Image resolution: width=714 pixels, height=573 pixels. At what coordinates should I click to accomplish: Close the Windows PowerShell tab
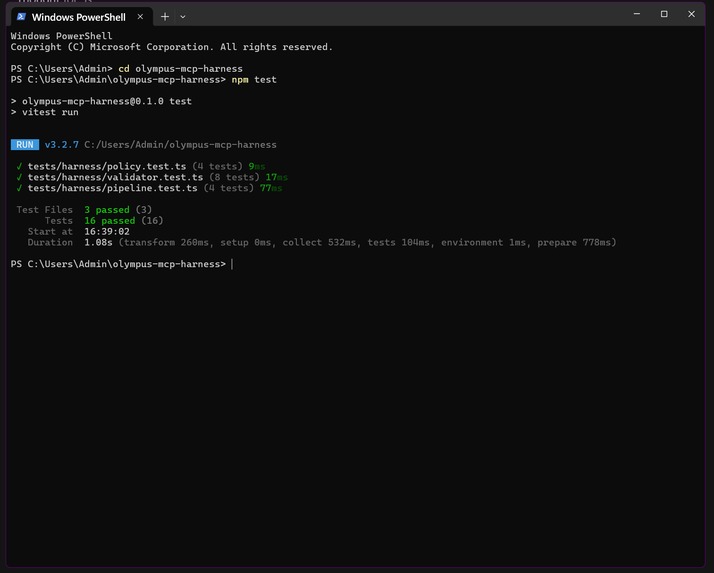pyautogui.click(x=140, y=17)
